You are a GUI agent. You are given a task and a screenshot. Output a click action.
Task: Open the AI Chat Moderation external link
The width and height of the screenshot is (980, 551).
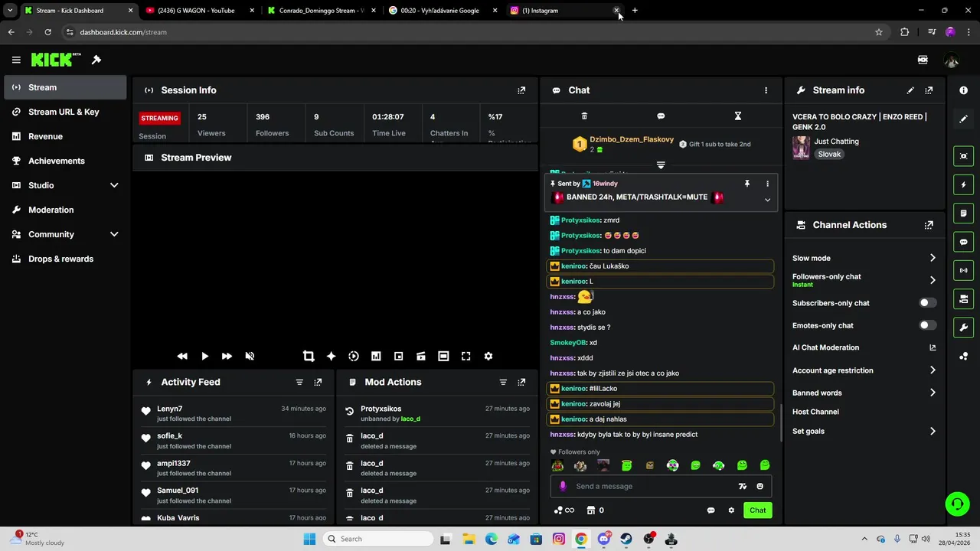pos(933,347)
